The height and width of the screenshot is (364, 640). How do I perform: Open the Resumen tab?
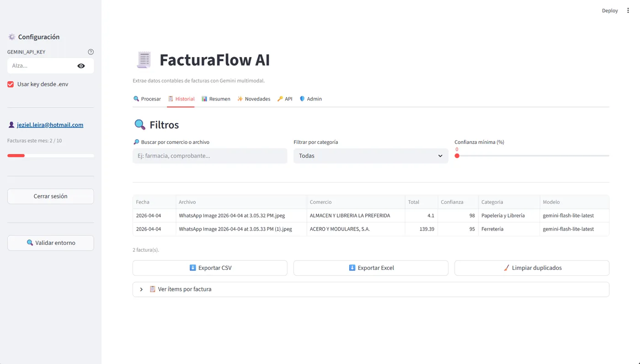coord(216,99)
